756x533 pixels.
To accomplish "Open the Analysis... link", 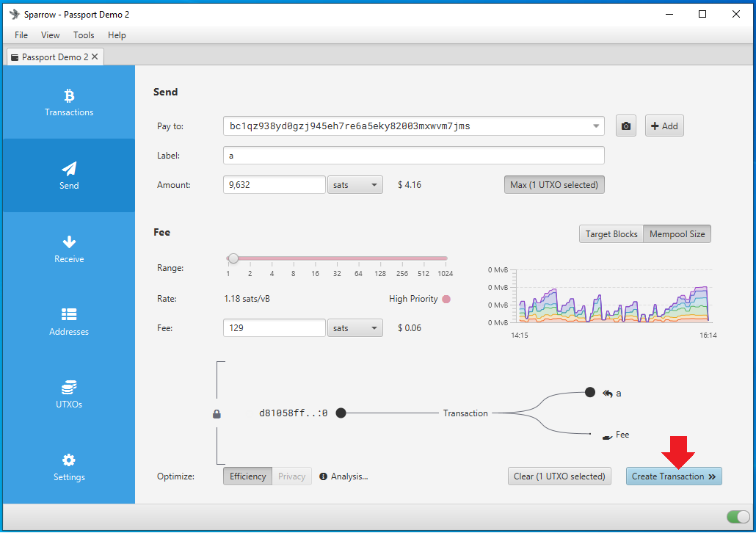I will (x=349, y=476).
